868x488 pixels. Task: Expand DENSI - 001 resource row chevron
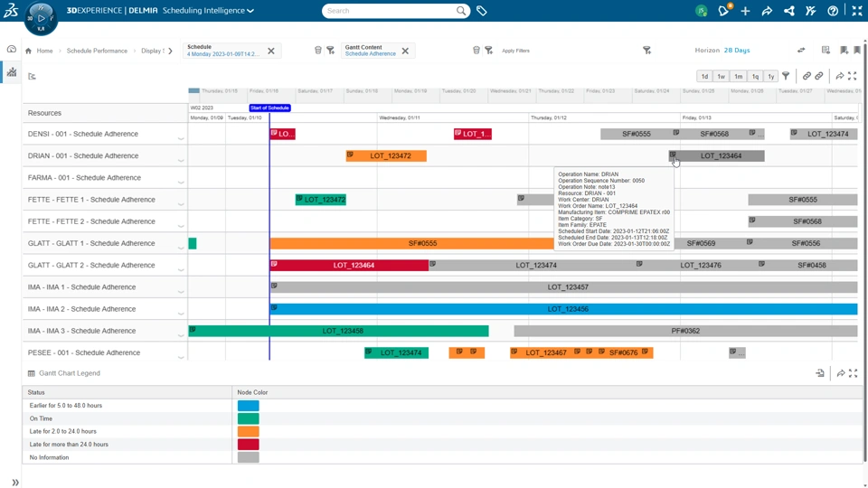click(181, 138)
